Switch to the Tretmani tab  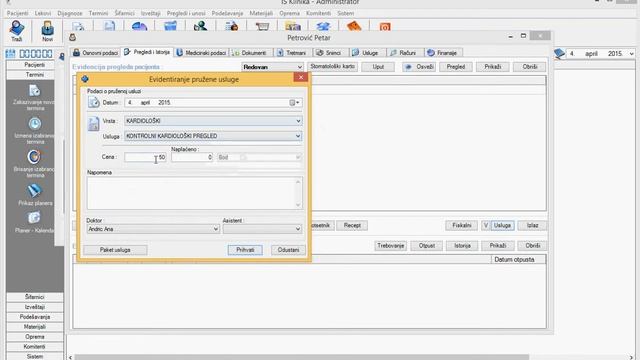point(292,53)
